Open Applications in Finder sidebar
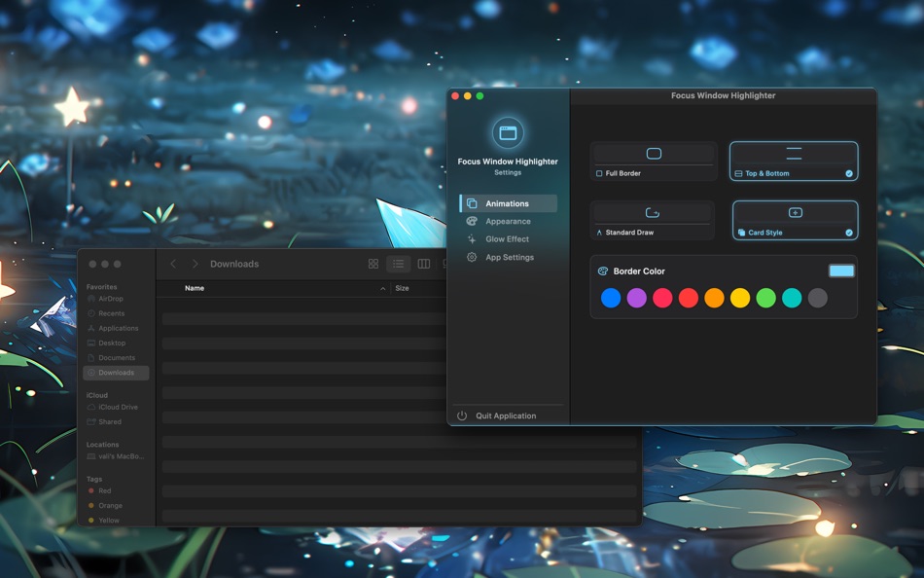The width and height of the screenshot is (924, 578). click(118, 329)
